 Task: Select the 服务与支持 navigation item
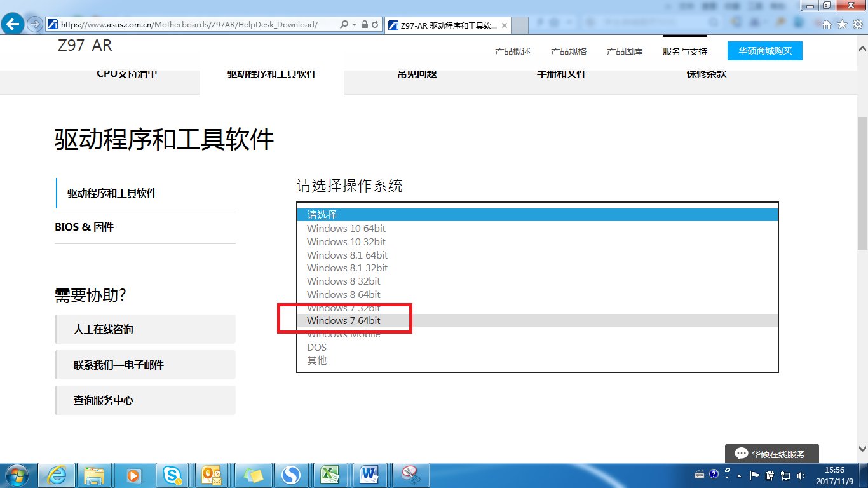[685, 51]
